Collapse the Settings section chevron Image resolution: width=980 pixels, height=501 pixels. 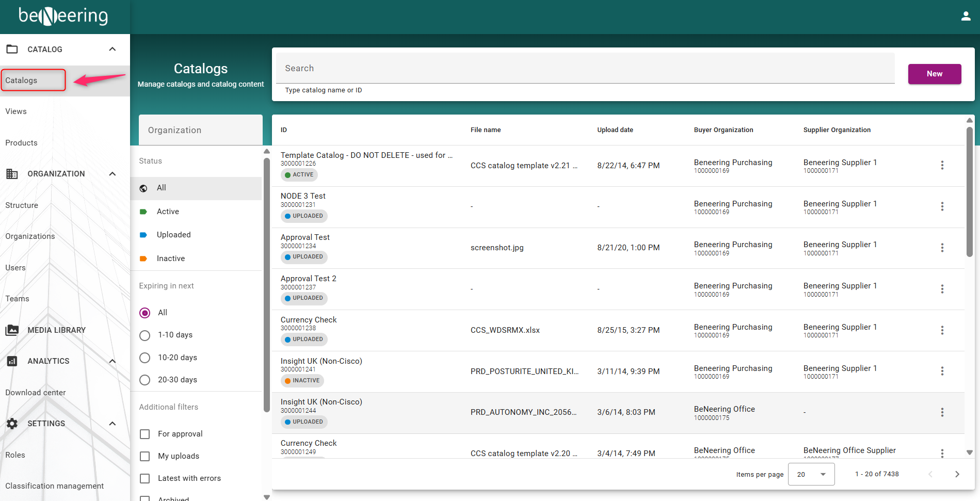113,424
